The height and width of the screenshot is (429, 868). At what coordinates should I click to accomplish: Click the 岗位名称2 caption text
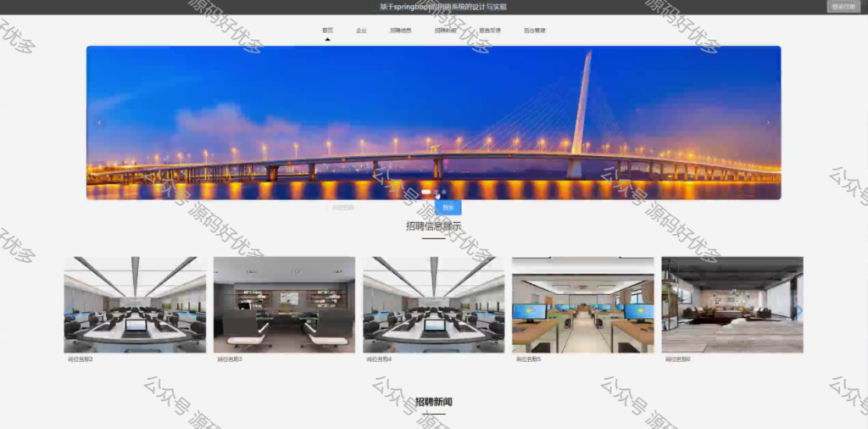[81, 359]
